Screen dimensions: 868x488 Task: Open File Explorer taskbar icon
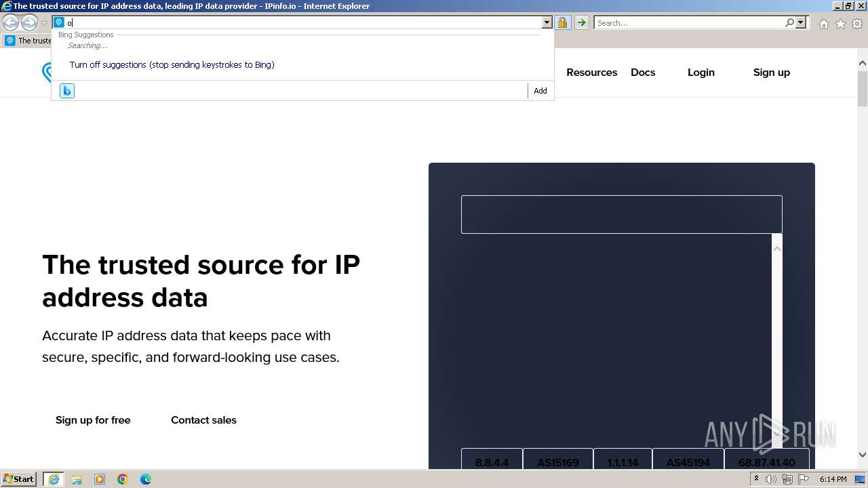(x=77, y=479)
